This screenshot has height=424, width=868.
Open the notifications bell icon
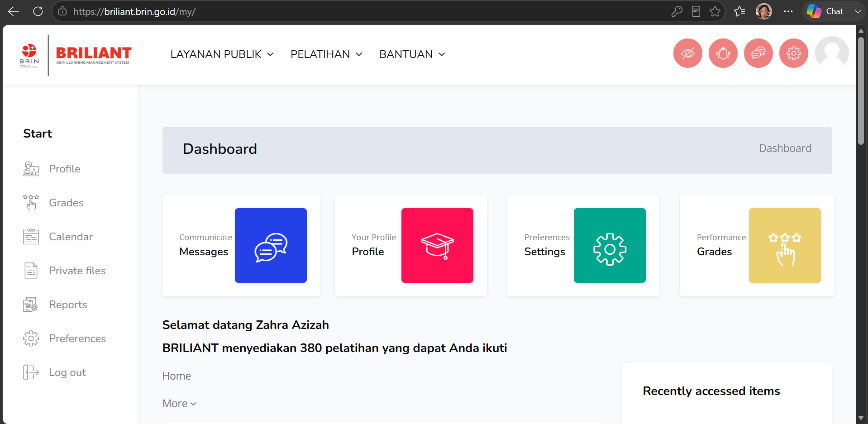(x=723, y=53)
